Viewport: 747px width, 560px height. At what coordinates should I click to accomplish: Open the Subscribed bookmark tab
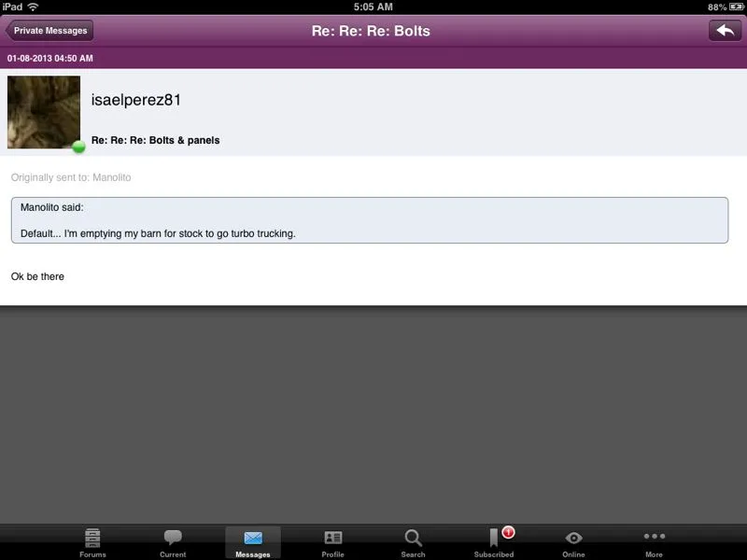[494, 542]
